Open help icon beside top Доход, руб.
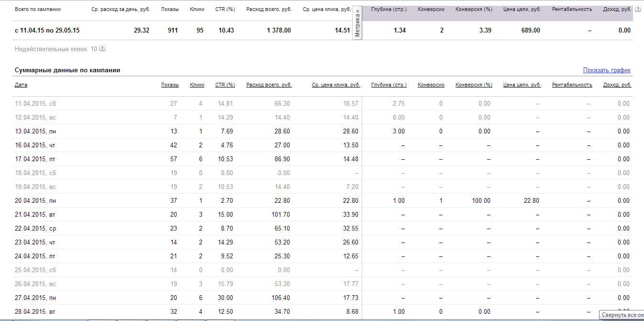Viewport: 644px width, 321px height. point(637,9)
